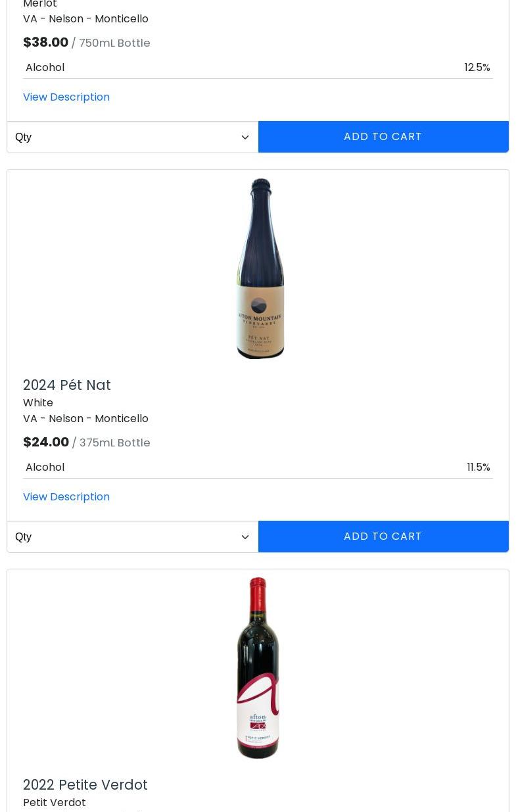Select the $24.00 price of Pét Nat
This screenshot has width=516, height=812.
point(46,442)
